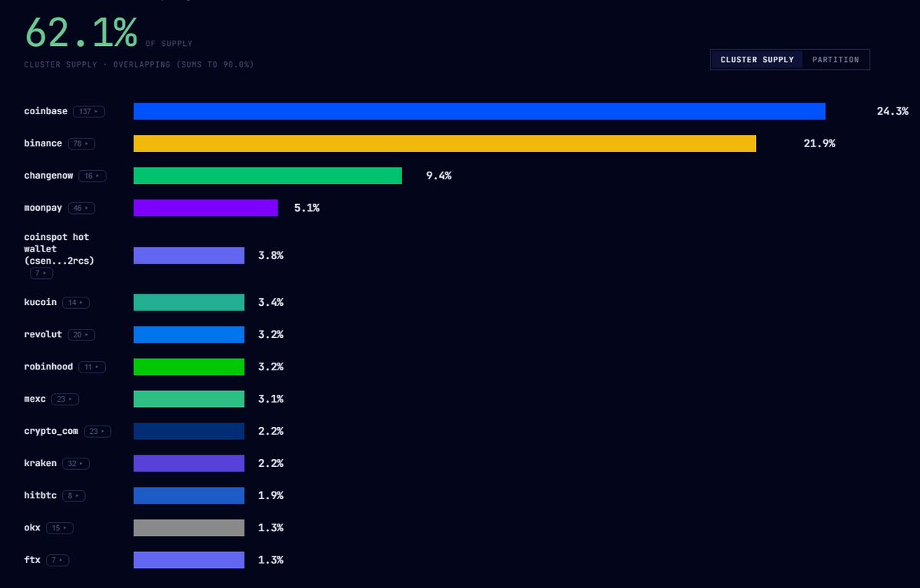Click the kucoin cluster name

click(x=41, y=302)
